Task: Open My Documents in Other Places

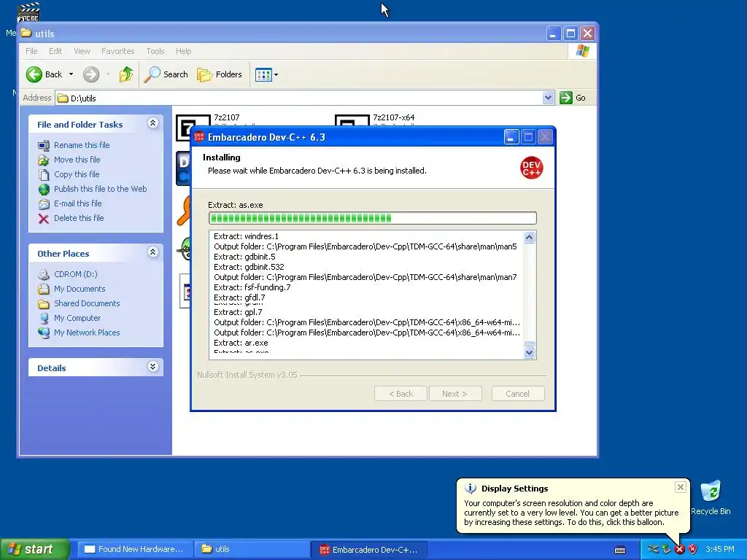Action: click(x=80, y=289)
